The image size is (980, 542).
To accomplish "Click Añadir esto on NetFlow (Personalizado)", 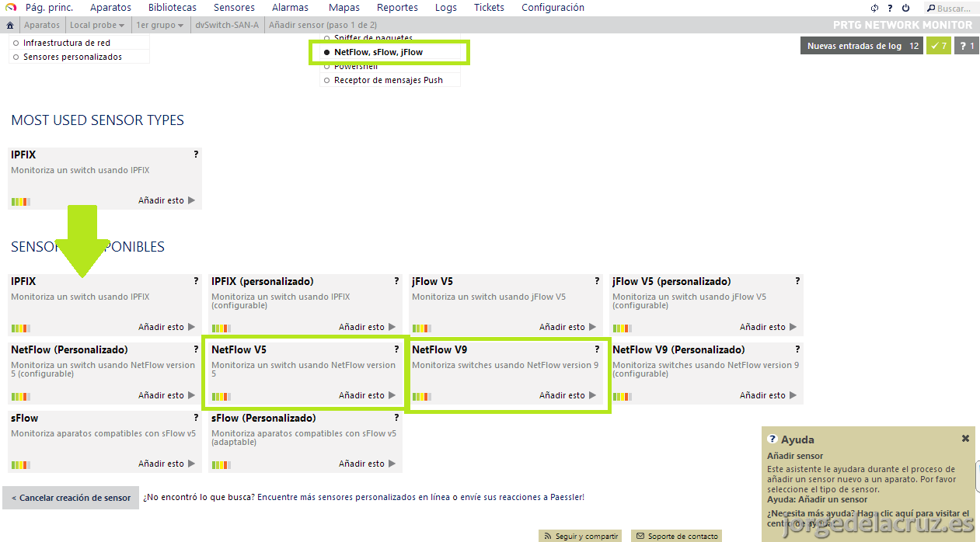I will (x=166, y=395).
